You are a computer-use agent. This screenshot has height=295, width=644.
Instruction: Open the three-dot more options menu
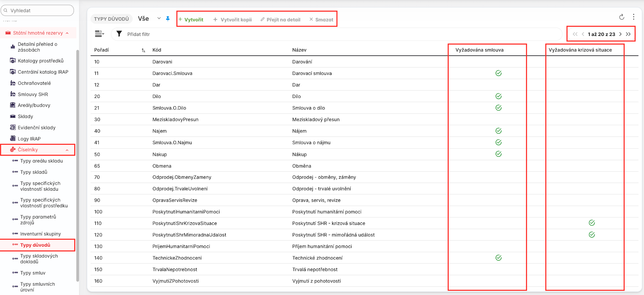pyautogui.click(x=633, y=17)
